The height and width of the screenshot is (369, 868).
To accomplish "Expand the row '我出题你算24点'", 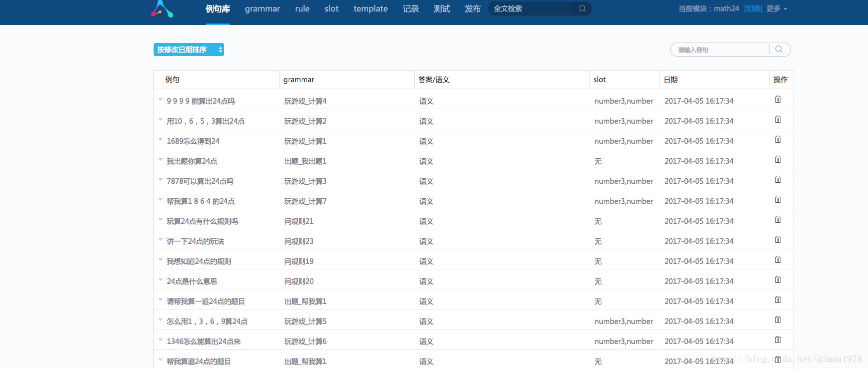I will point(161,160).
